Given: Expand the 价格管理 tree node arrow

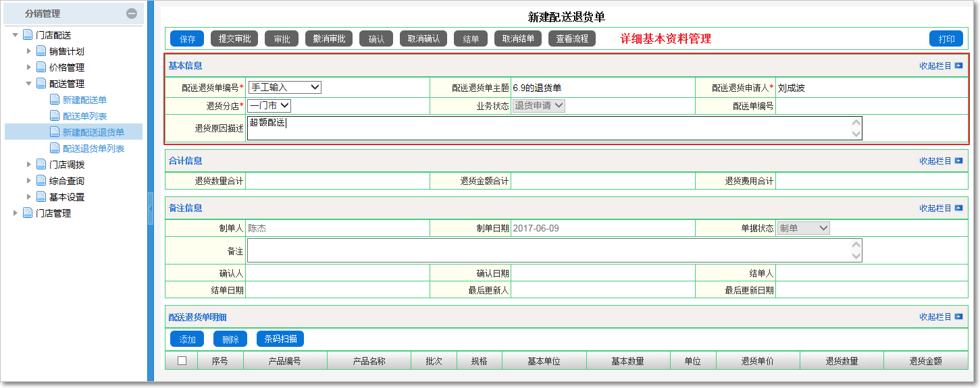Looking at the screenshot, I should (29, 67).
